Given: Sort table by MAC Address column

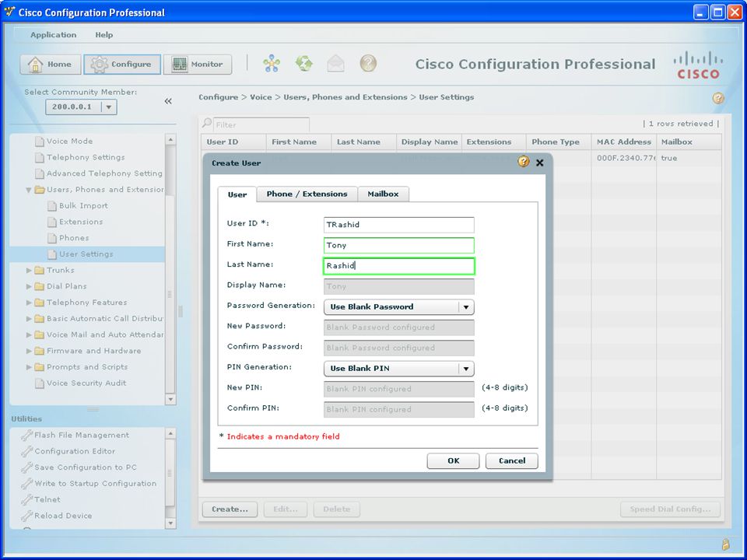Looking at the screenshot, I should pyautogui.click(x=623, y=142).
